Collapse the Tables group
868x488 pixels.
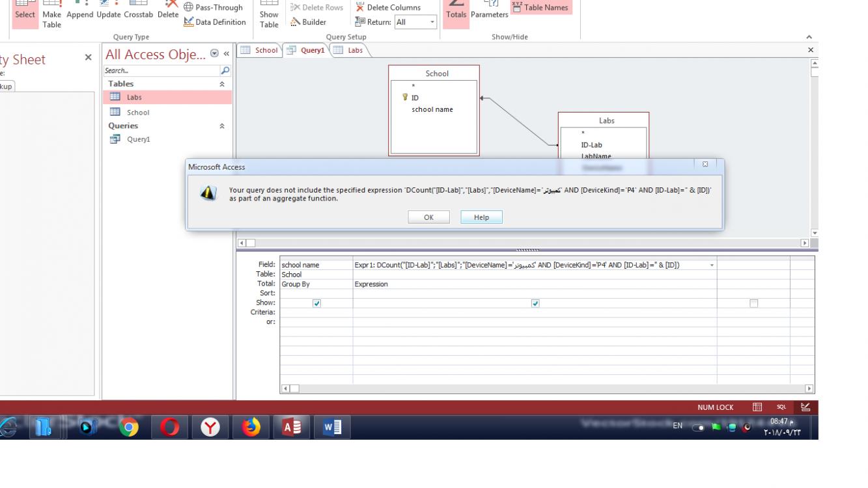(222, 84)
